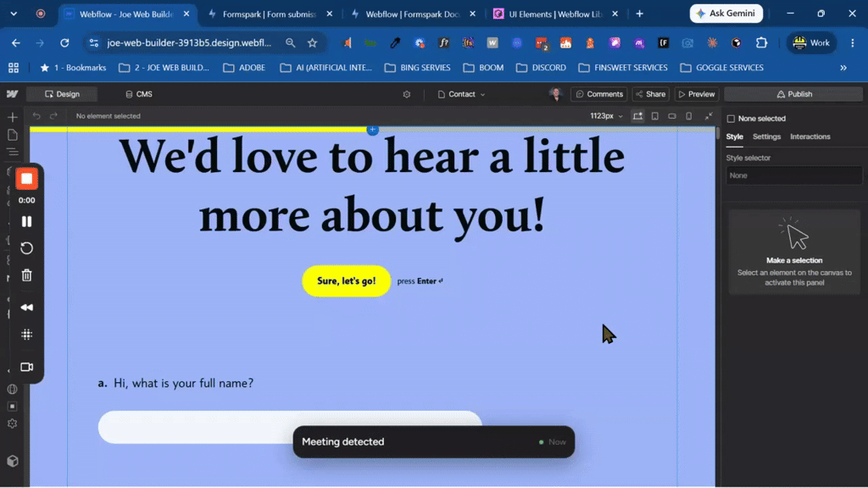The image size is (868, 488).
Task: Go back to the previous page
Action: [x=15, y=42]
